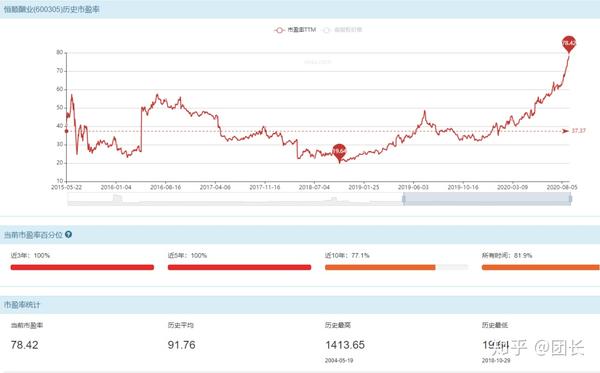Screen dimensions: 600x373
Task: Select the date 2018-10-29 under historical low
Action: click(496, 360)
